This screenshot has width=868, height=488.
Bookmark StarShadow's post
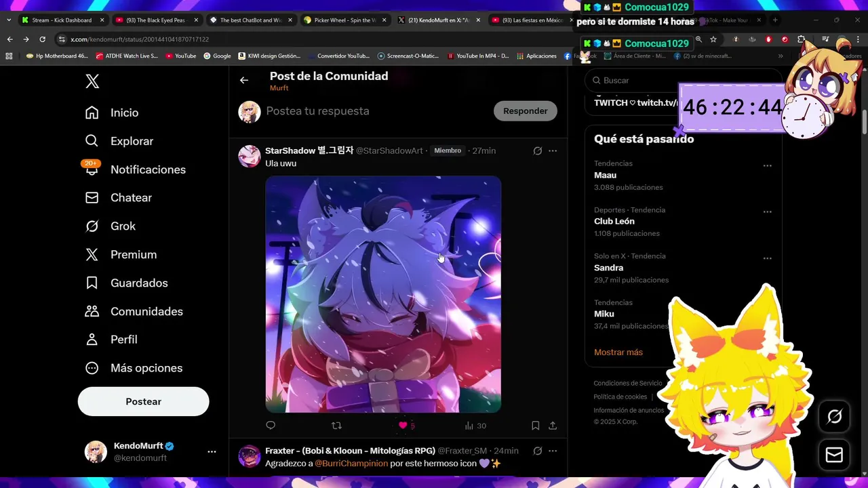click(535, 426)
